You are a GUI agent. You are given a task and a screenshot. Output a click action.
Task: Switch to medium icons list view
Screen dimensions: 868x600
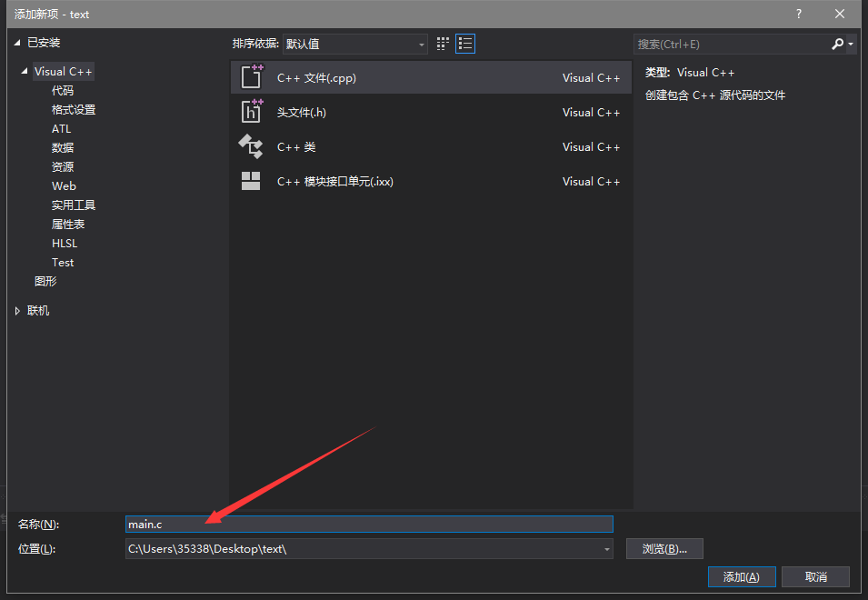pos(465,44)
